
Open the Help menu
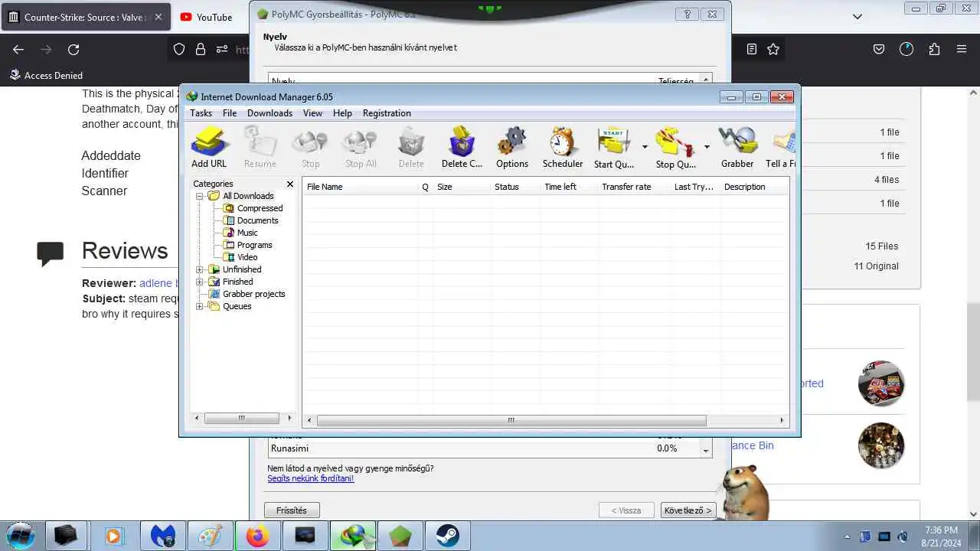click(x=342, y=113)
